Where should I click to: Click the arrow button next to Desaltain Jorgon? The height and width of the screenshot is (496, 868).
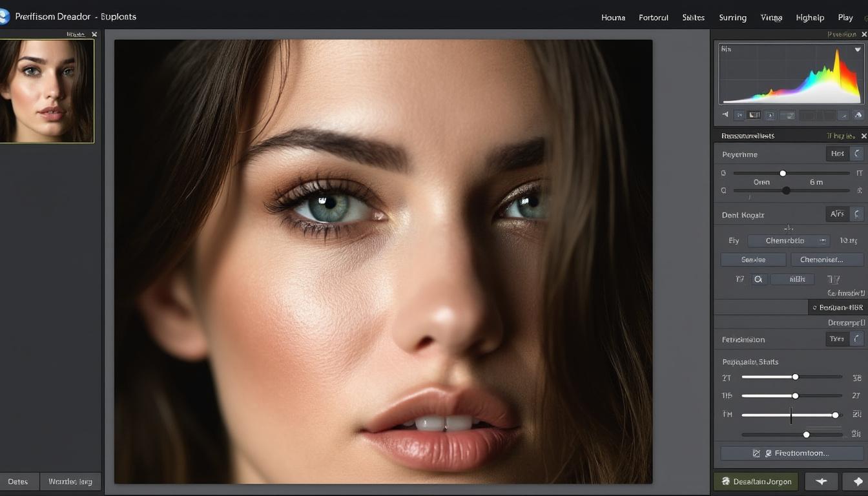pos(821,481)
